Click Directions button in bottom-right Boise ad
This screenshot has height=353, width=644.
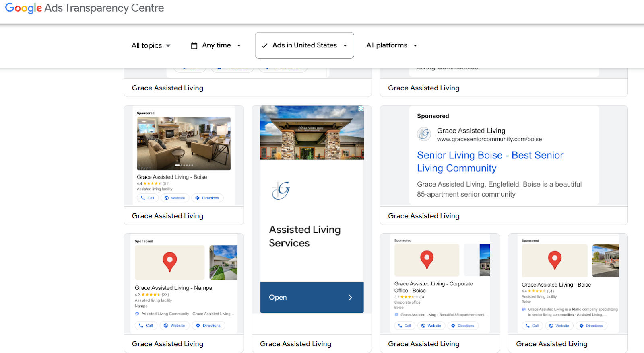coord(591,326)
